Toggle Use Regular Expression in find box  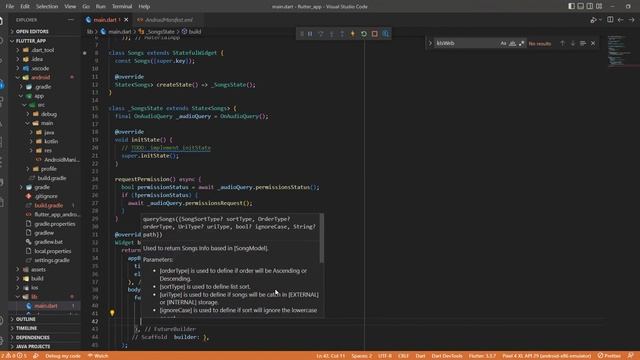521,43
